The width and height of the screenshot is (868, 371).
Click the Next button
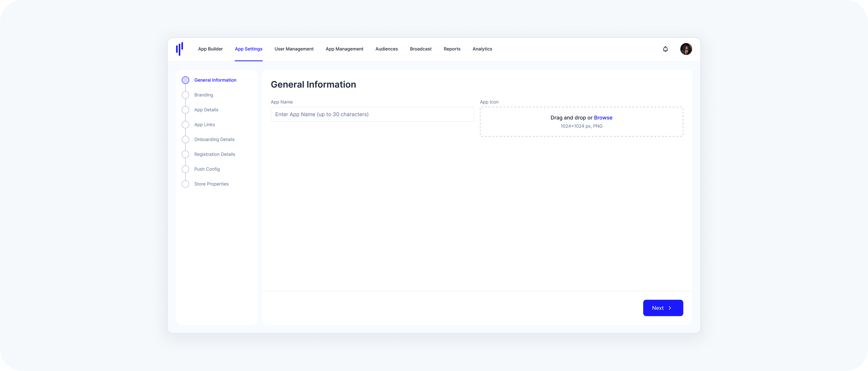pos(663,308)
